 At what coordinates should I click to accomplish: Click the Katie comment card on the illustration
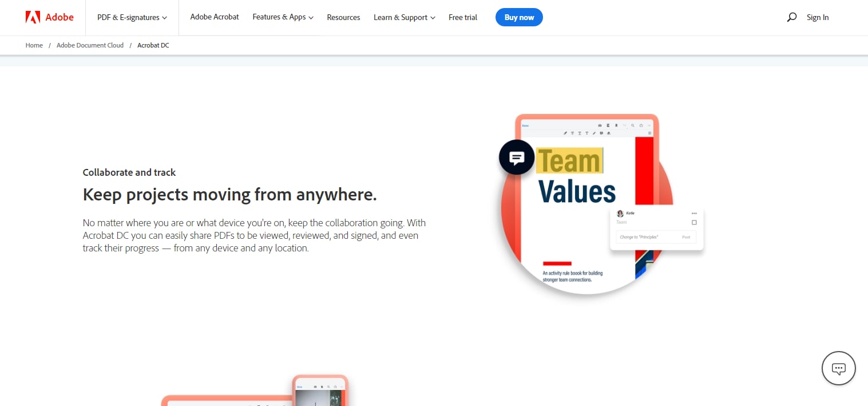656,229
